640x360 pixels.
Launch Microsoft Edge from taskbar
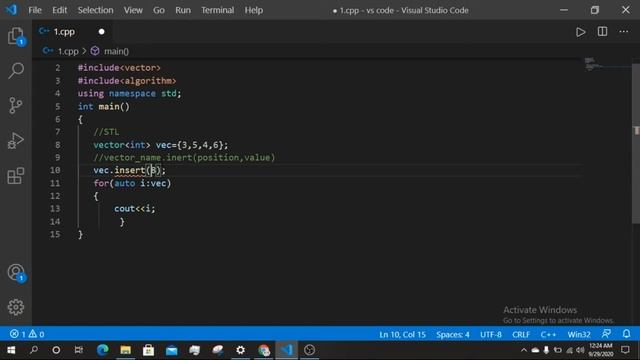pyautogui.click(x=102, y=350)
